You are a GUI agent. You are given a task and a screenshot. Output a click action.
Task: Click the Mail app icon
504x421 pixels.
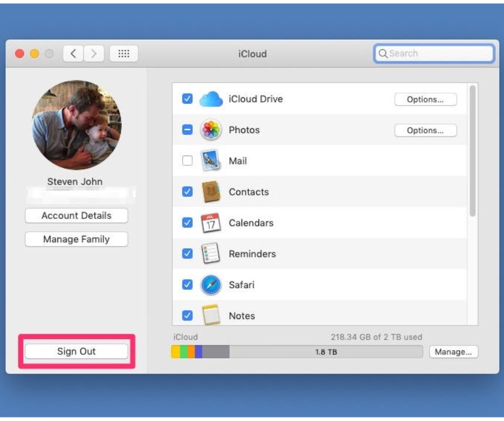(x=210, y=161)
